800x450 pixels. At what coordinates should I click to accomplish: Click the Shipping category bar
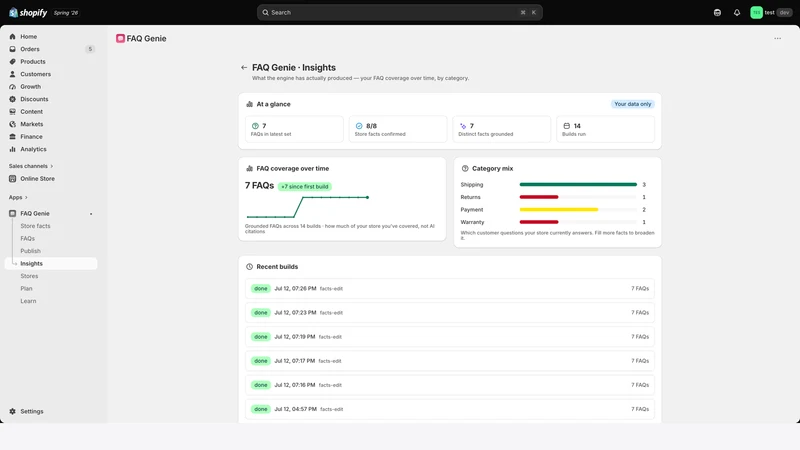tap(578, 185)
